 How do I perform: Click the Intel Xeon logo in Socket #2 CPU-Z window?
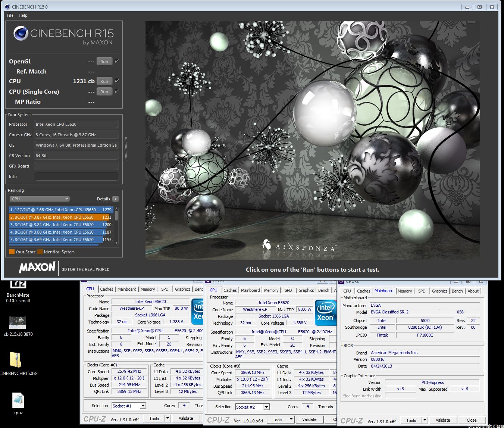coord(325,313)
